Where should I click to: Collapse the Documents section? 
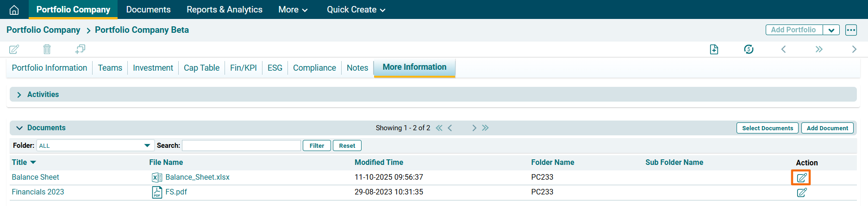(x=19, y=128)
